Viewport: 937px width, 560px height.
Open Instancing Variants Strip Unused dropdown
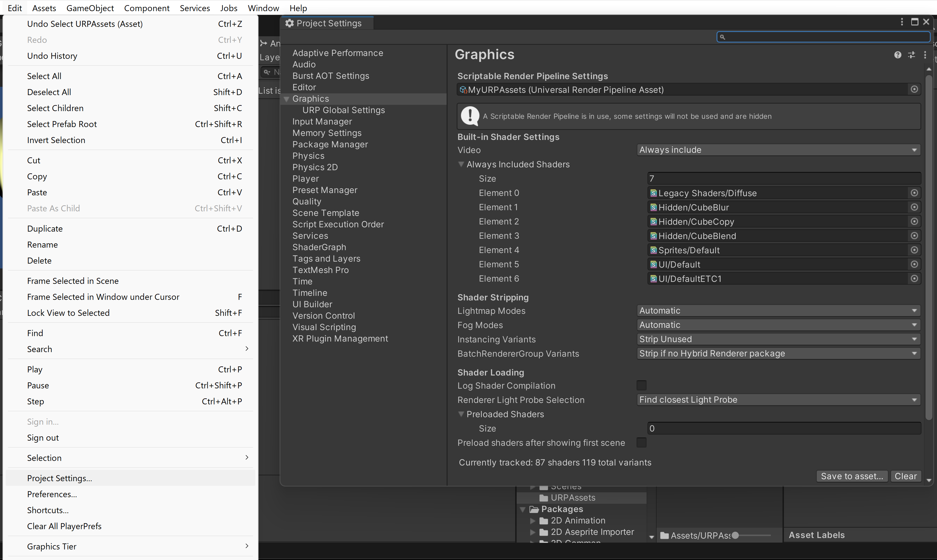click(x=778, y=339)
